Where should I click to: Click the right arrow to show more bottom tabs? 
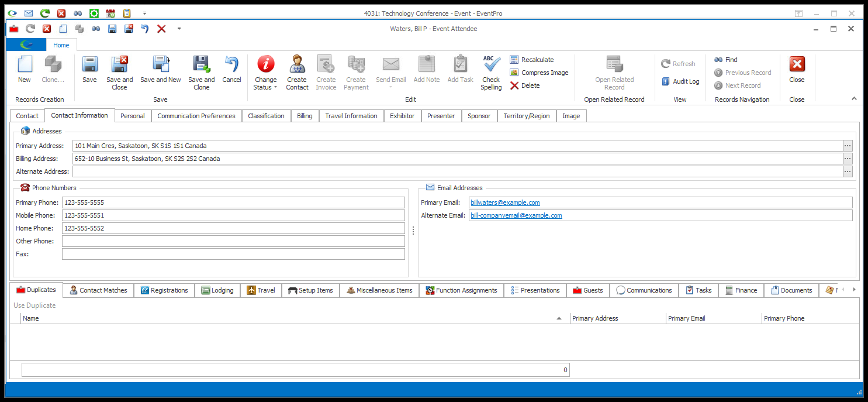point(854,290)
